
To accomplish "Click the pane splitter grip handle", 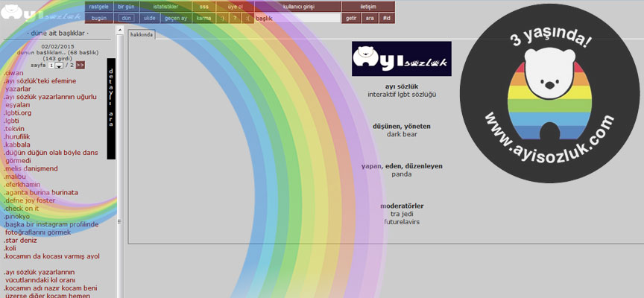I will (120, 221).
